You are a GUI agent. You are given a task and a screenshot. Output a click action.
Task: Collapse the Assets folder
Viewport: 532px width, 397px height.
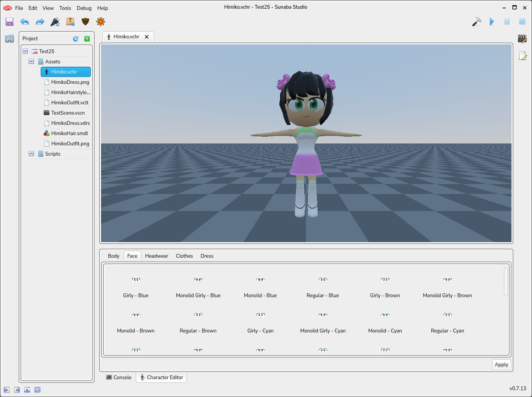pyautogui.click(x=32, y=61)
